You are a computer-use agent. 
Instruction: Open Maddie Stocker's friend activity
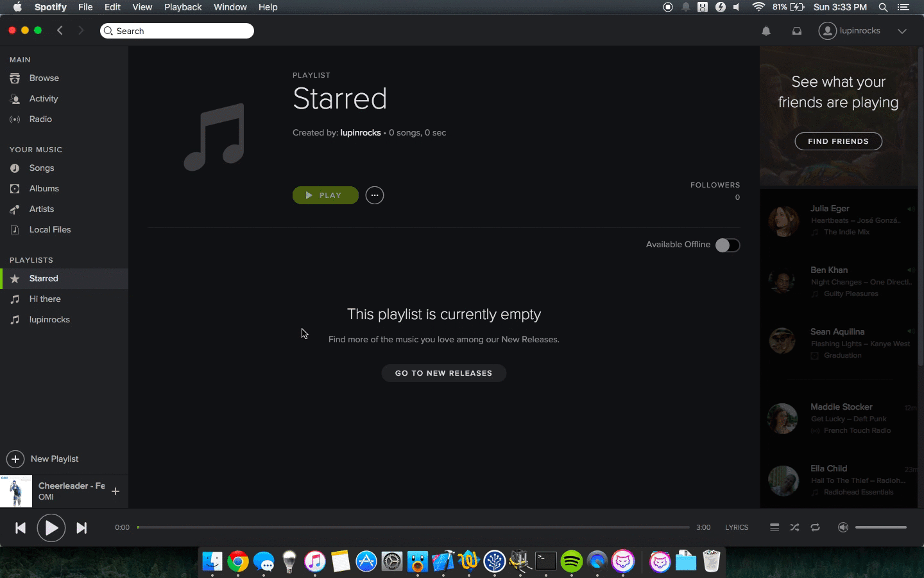point(839,418)
